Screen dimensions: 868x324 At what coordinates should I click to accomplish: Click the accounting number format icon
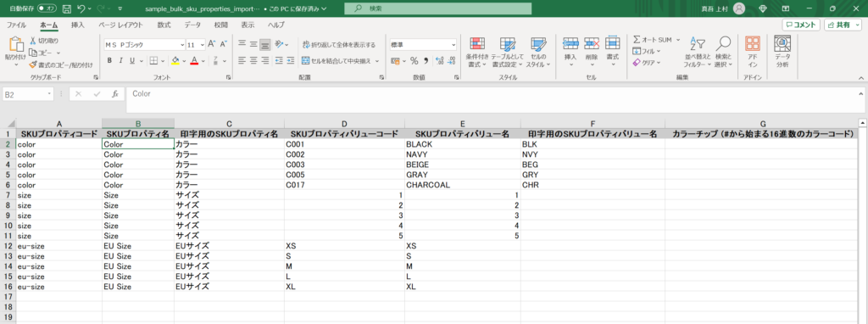[x=395, y=61]
